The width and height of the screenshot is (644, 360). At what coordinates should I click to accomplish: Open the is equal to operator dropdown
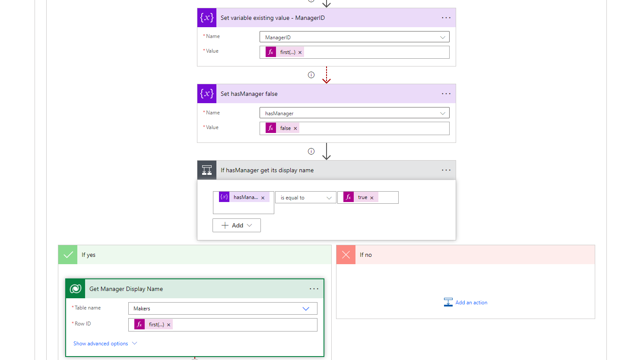coord(305,197)
